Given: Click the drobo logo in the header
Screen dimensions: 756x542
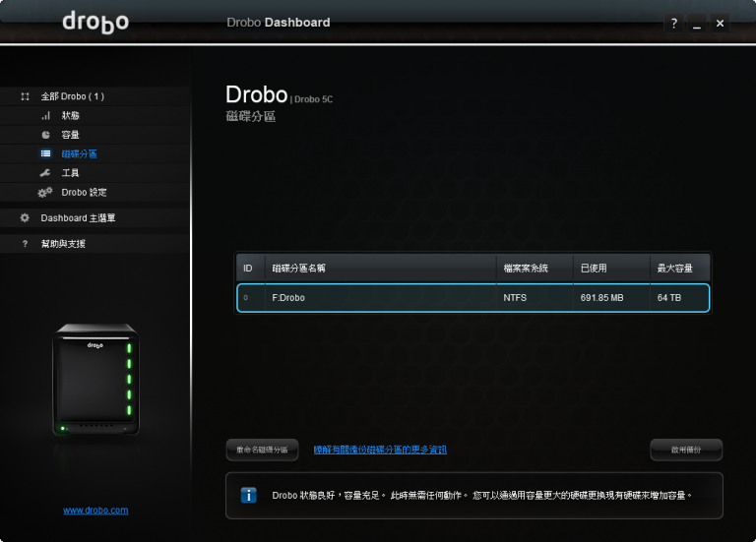Looking at the screenshot, I should tap(95, 23).
